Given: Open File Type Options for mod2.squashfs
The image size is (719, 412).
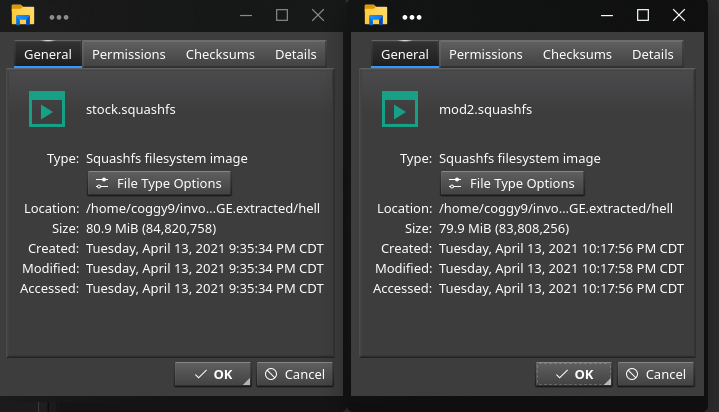Looking at the screenshot, I should [512, 183].
